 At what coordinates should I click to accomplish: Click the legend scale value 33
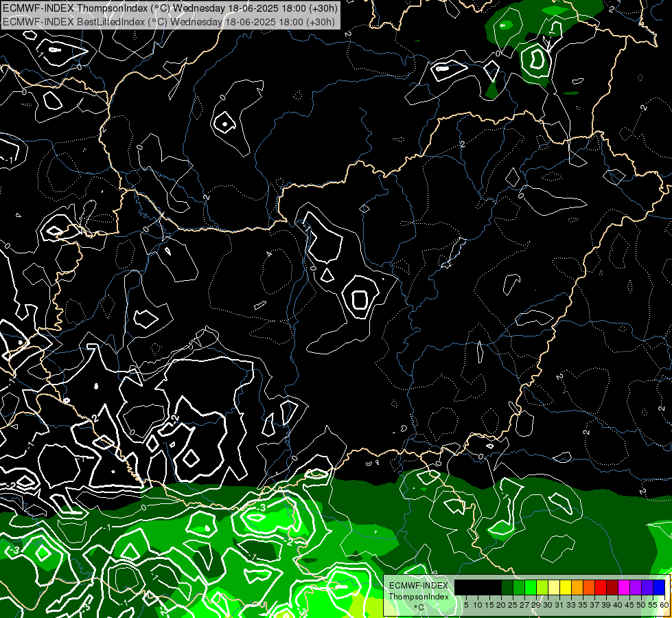tap(571, 605)
